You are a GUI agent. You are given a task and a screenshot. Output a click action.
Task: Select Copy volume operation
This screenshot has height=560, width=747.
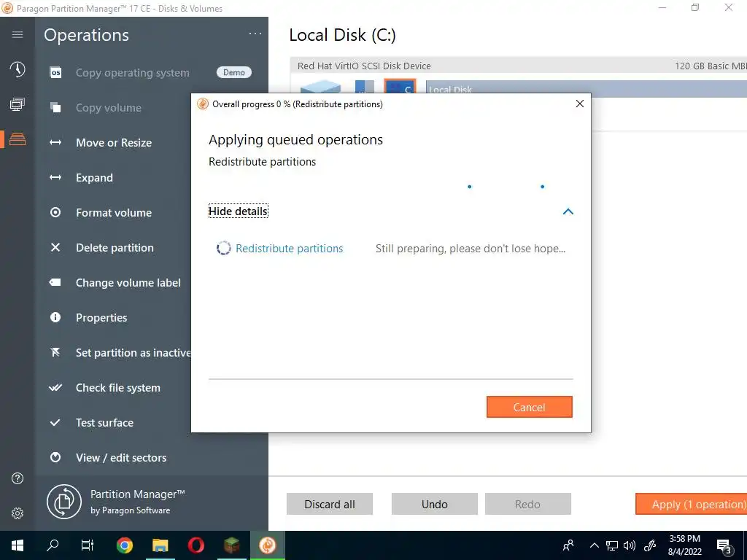[x=109, y=108]
